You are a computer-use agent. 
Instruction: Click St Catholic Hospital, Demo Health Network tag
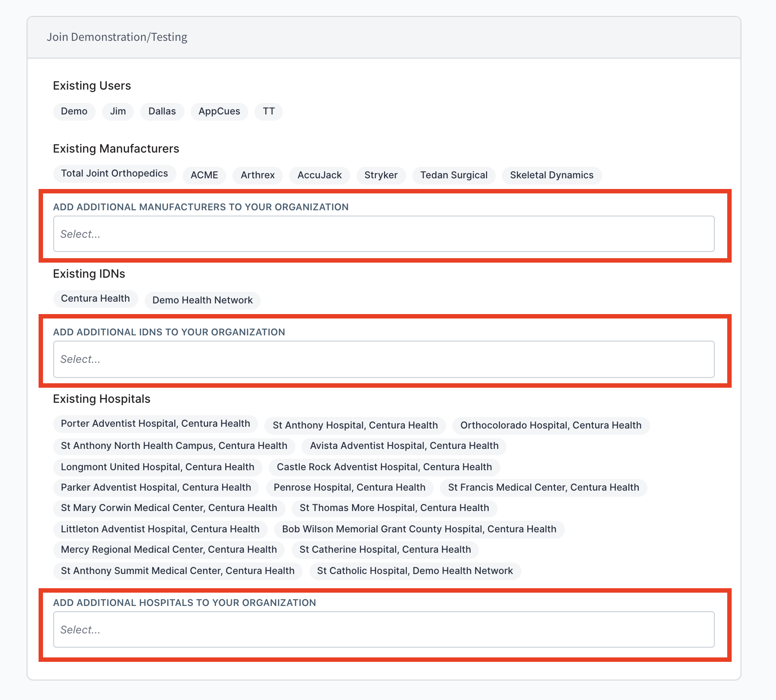click(415, 571)
